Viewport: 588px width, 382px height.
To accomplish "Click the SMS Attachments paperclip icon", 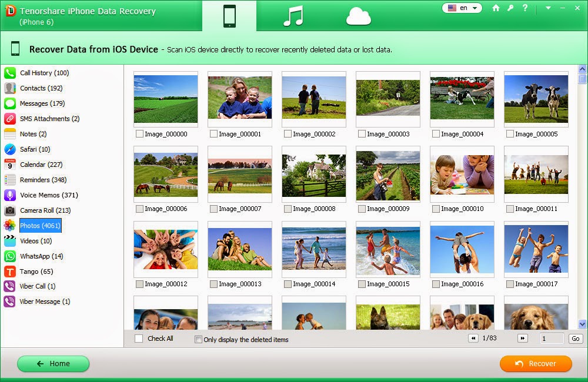I will 10,119.
